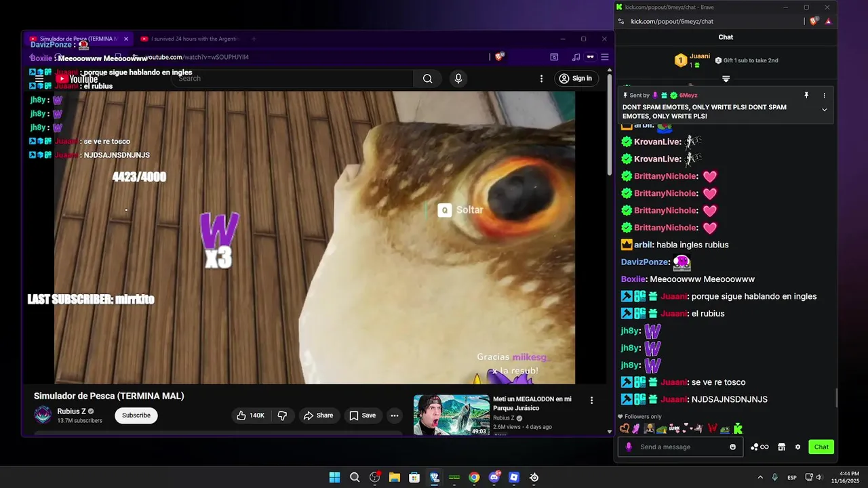Click the 6Meyz name in the pinned message

688,96
